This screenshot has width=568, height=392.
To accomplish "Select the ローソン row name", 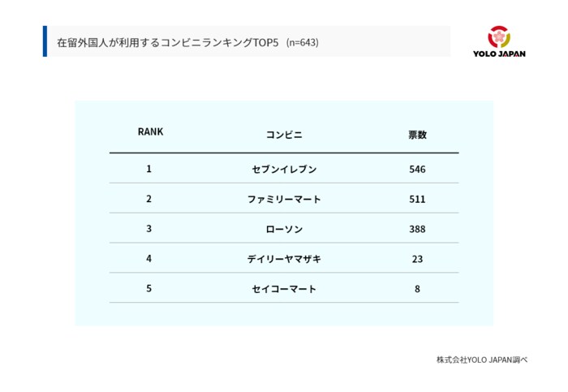I will [284, 230].
